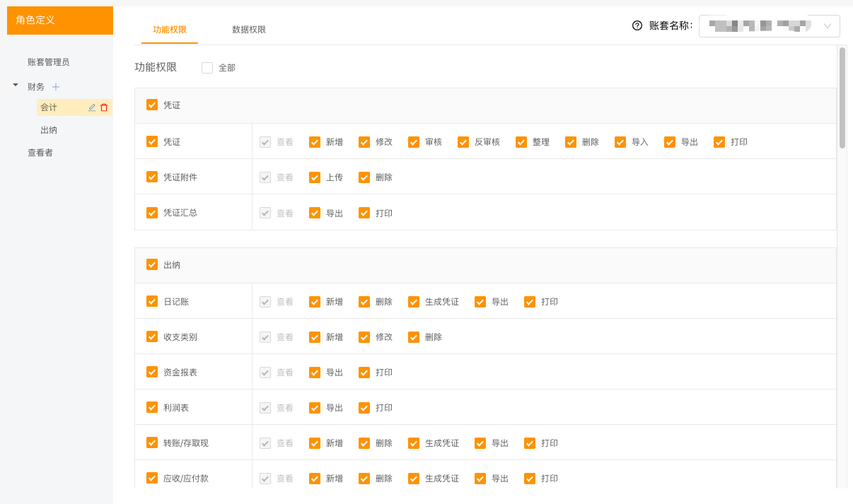This screenshot has width=853, height=504.
Task: Uncheck 修改 in the 收支类别 row
Action: click(x=364, y=337)
